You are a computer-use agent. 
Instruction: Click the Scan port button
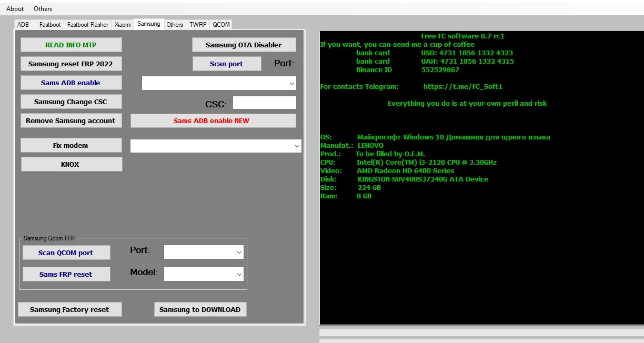click(x=227, y=64)
